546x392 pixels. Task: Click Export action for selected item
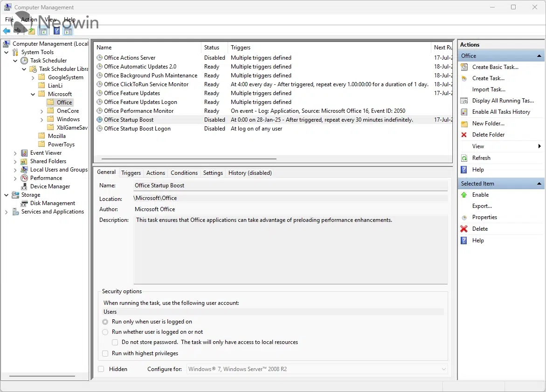click(482, 206)
